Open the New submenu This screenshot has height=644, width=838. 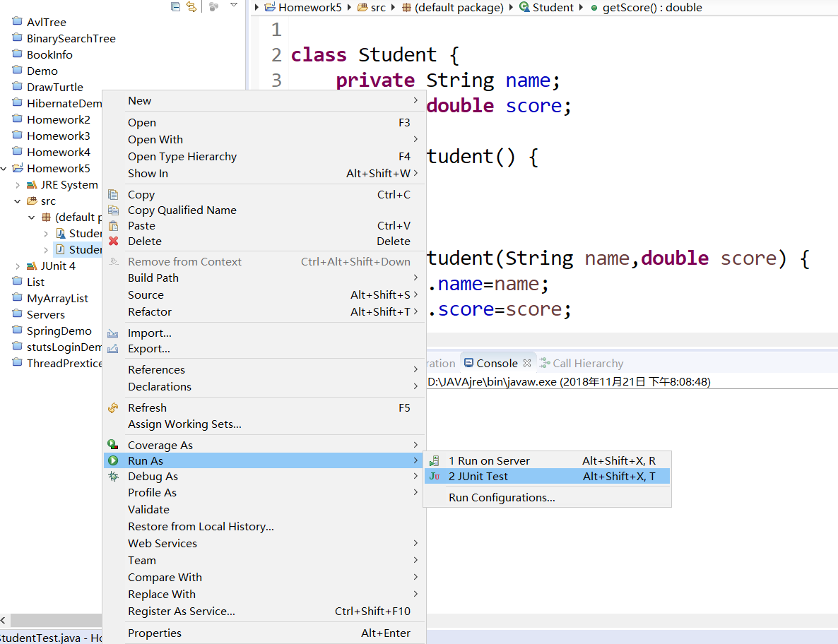tap(264, 101)
